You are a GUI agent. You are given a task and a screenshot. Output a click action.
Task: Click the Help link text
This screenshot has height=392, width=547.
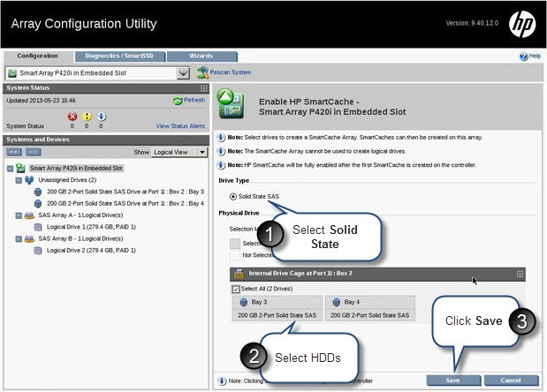[x=535, y=57]
